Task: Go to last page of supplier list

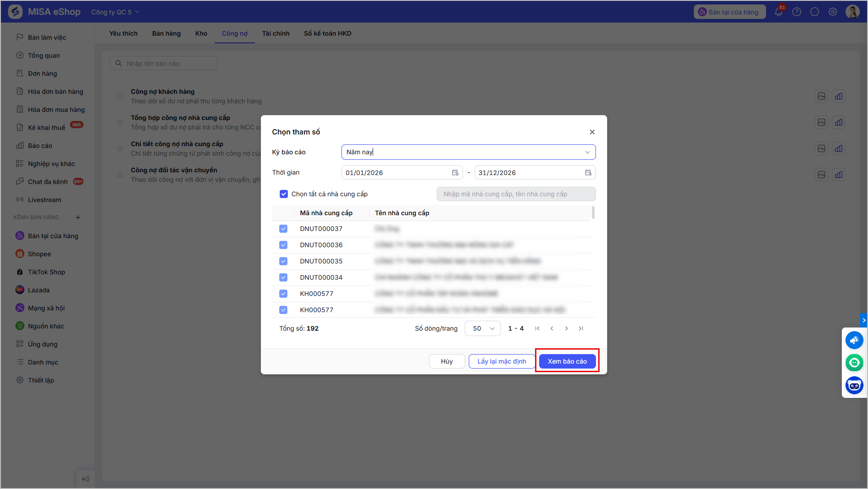Action: [581, 328]
